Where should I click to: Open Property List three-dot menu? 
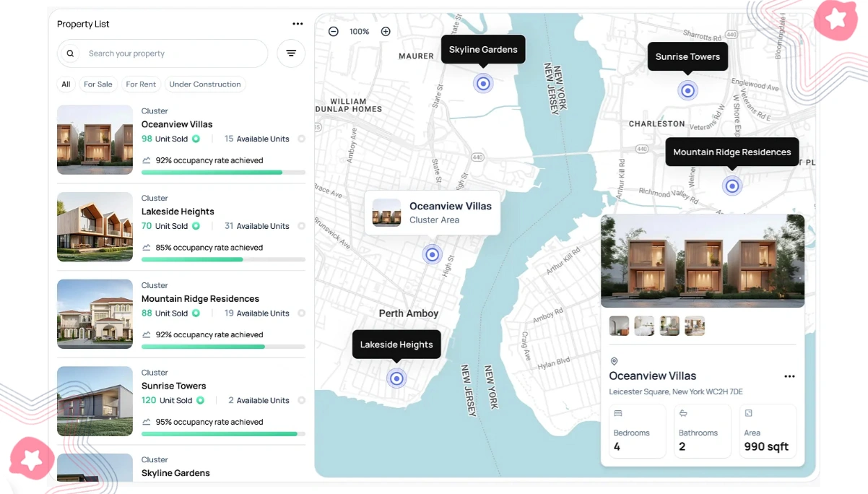[x=298, y=24]
